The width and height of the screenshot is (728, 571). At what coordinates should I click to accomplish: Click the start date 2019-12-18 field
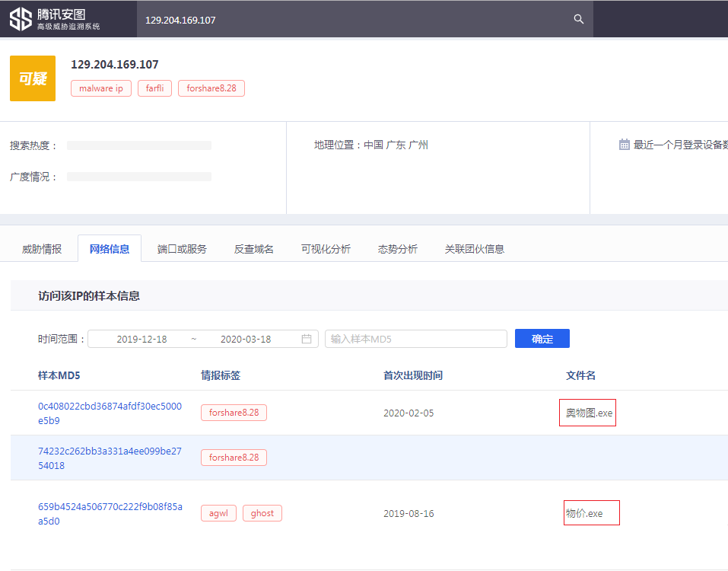pos(141,339)
